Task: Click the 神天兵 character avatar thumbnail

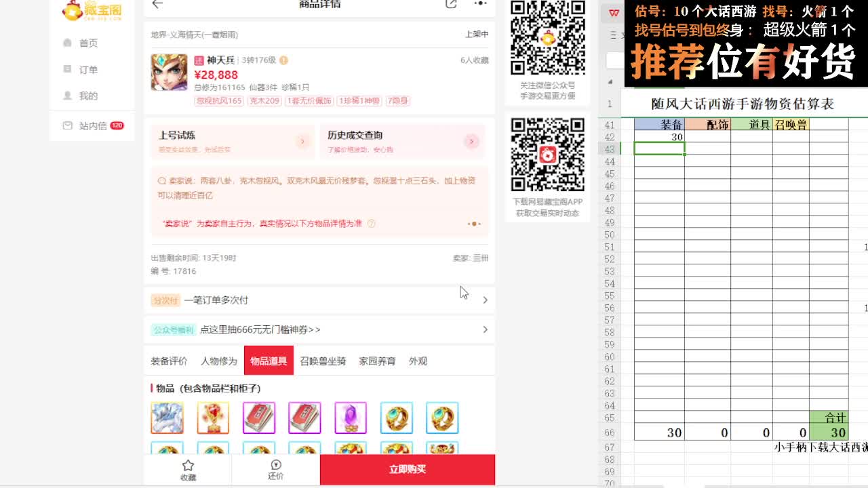Action: point(169,70)
